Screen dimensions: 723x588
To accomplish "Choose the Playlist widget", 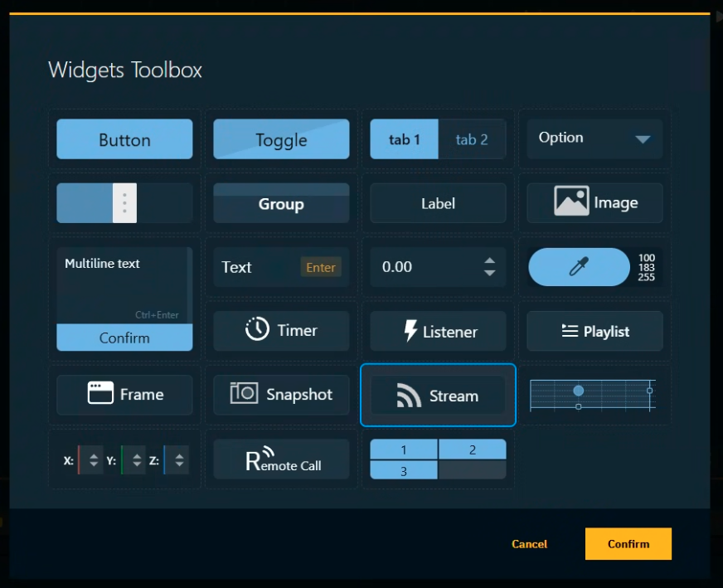I will [x=594, y=331].
